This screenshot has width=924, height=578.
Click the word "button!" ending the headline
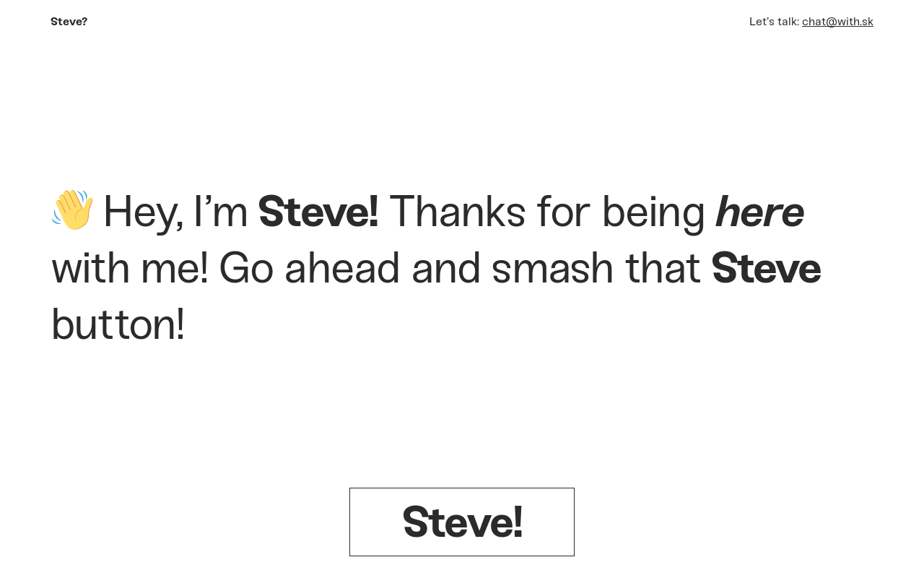click(x=118, y=324)
